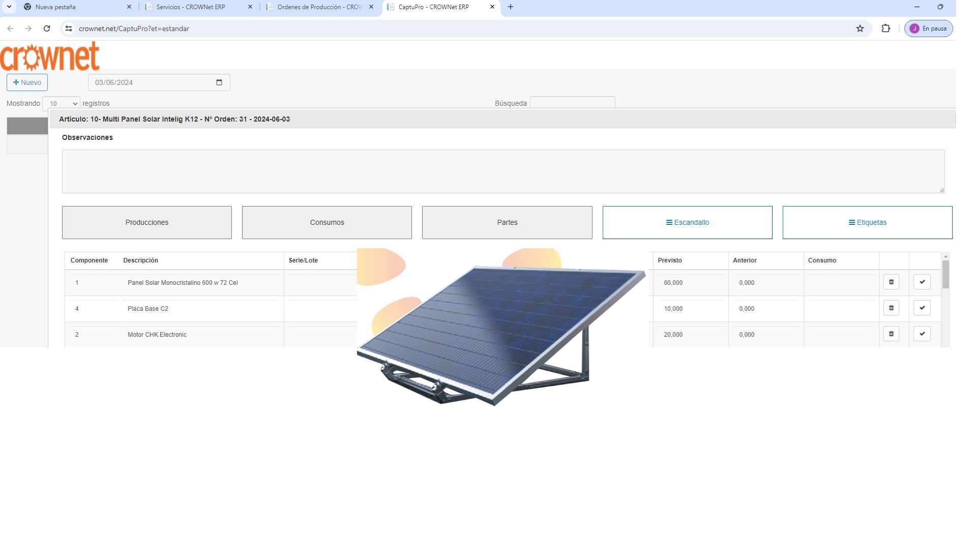The height and width of the screenshot is (556, 980).
Task: Close the Ordenes de Producción tab
Action: point(371,7)
